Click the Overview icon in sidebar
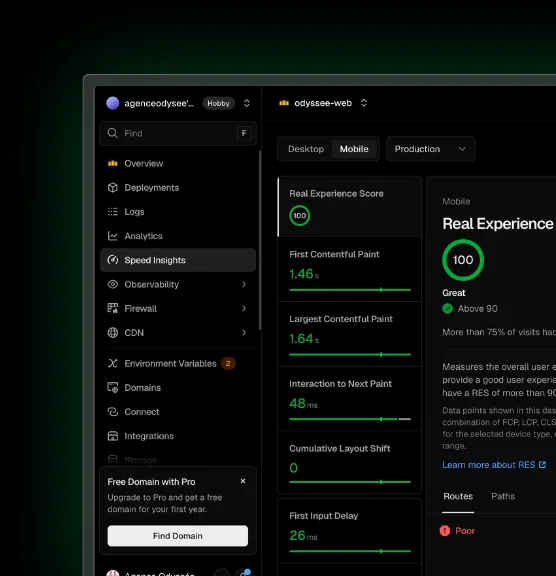This screenshot has width=556, height=576. coord(113,163)
